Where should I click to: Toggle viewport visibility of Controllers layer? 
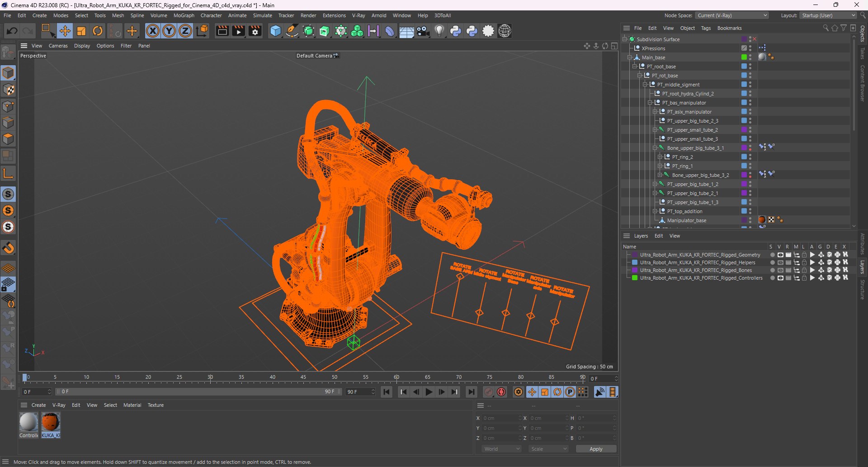780,278
